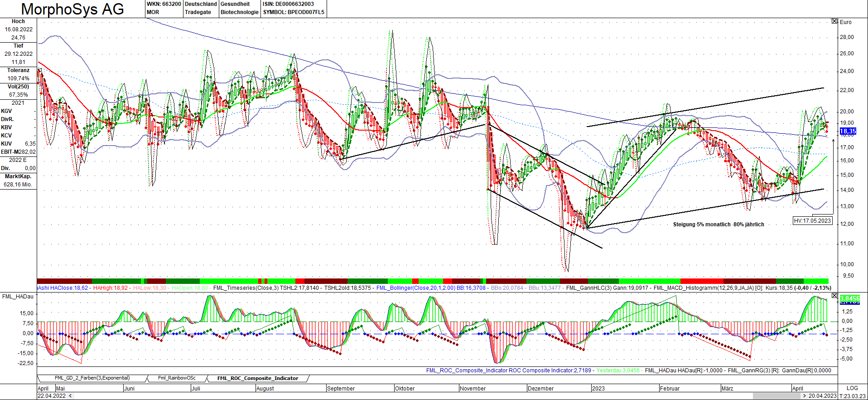
Task: Click the HV:17.05.2023 annotation box
Action: (813, 221)
